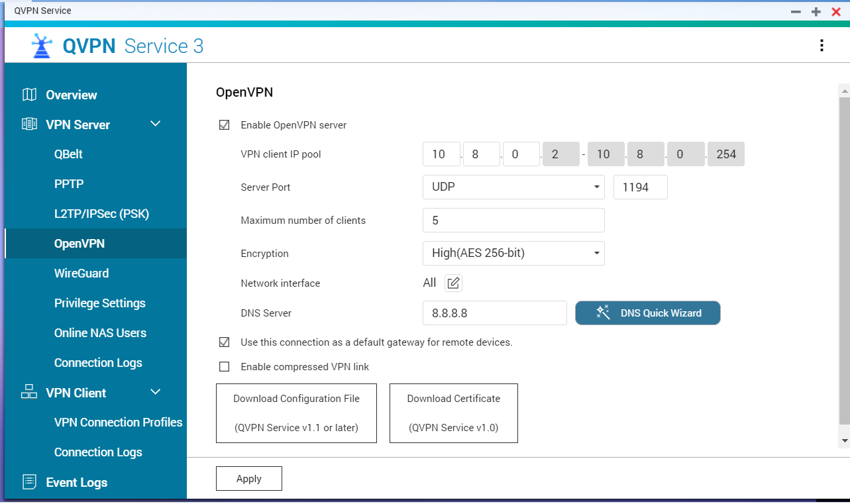This screenshot has width=850, height=504.
Task: Click the Apply button
Action: [x=249, y=479]
